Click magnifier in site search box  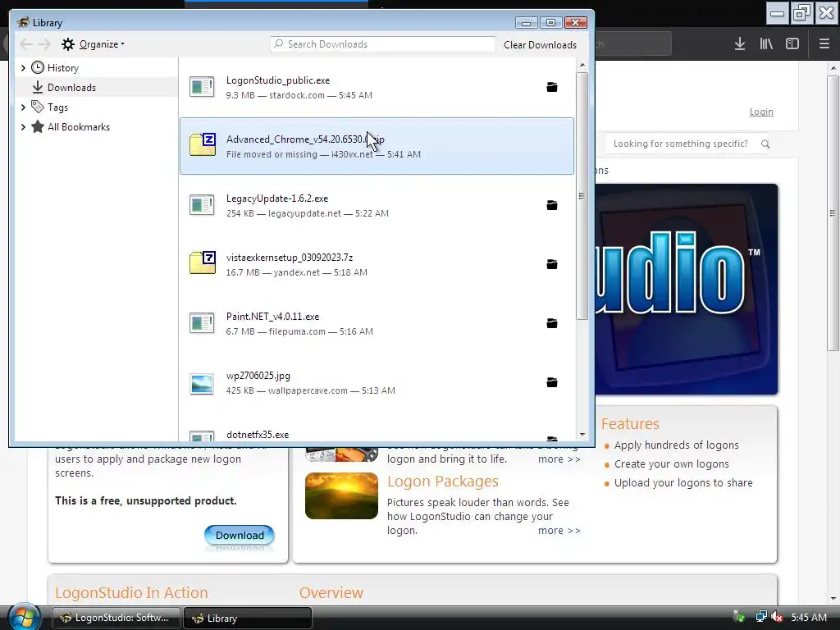coord(765,144)
